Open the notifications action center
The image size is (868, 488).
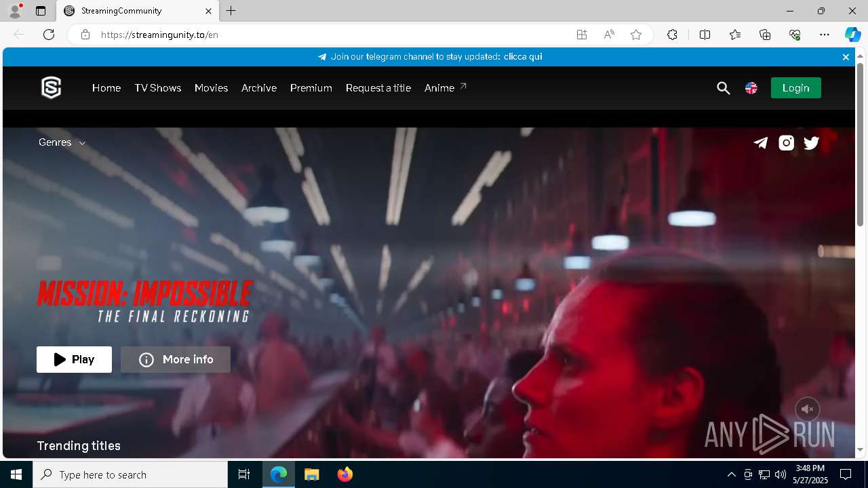click(x=846, y=474)
